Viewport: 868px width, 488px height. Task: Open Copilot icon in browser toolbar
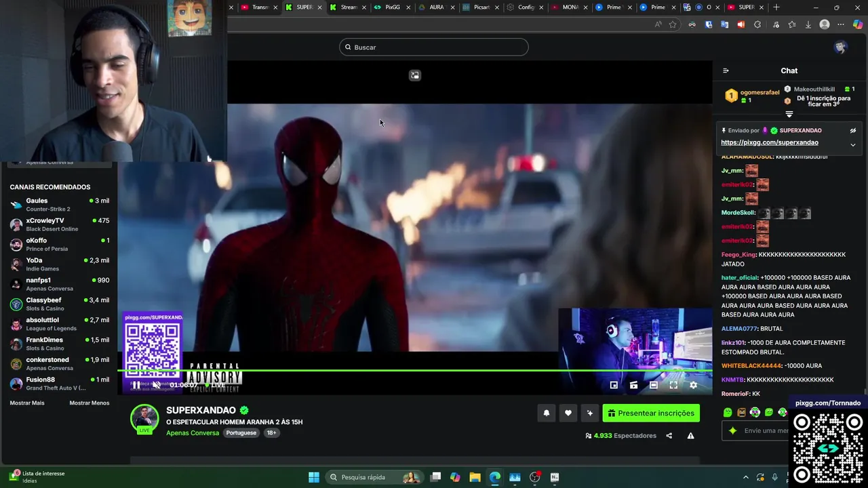pyautogui.click(x=858, y=24)
